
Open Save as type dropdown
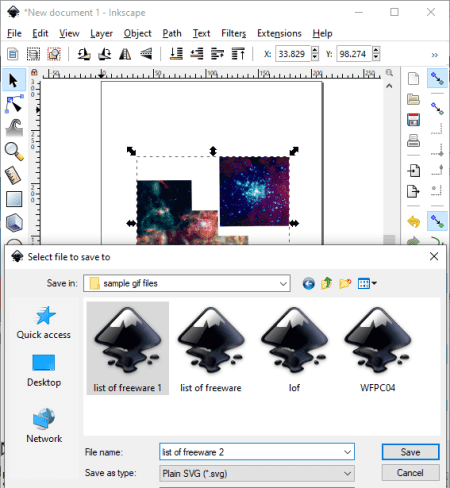click(347, 473)
